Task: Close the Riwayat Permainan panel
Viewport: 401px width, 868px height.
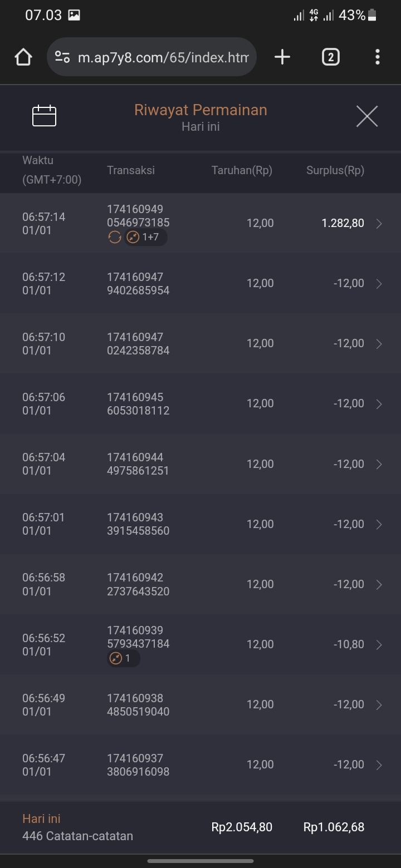Action: click(367, 116)
